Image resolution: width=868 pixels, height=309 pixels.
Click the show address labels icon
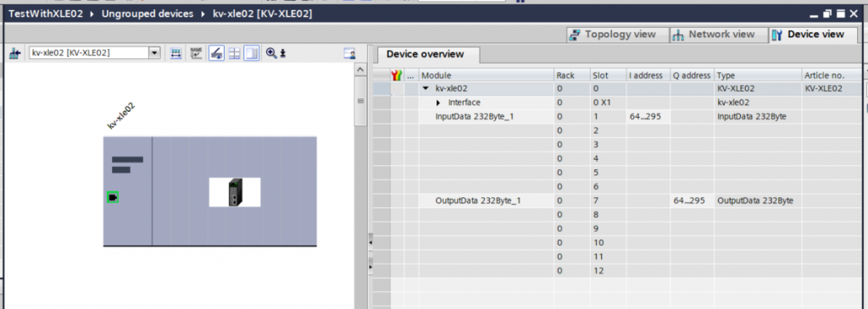tap(175, 53)
